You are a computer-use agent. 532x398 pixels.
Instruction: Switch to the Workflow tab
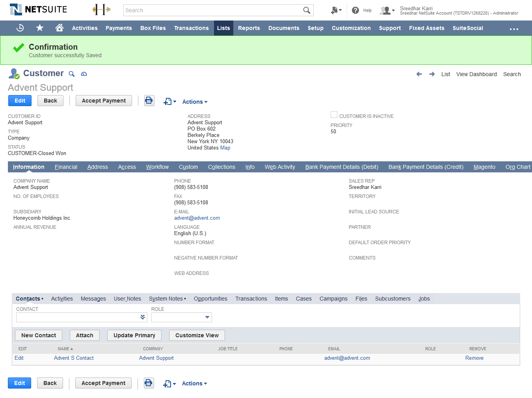point(157,167)
